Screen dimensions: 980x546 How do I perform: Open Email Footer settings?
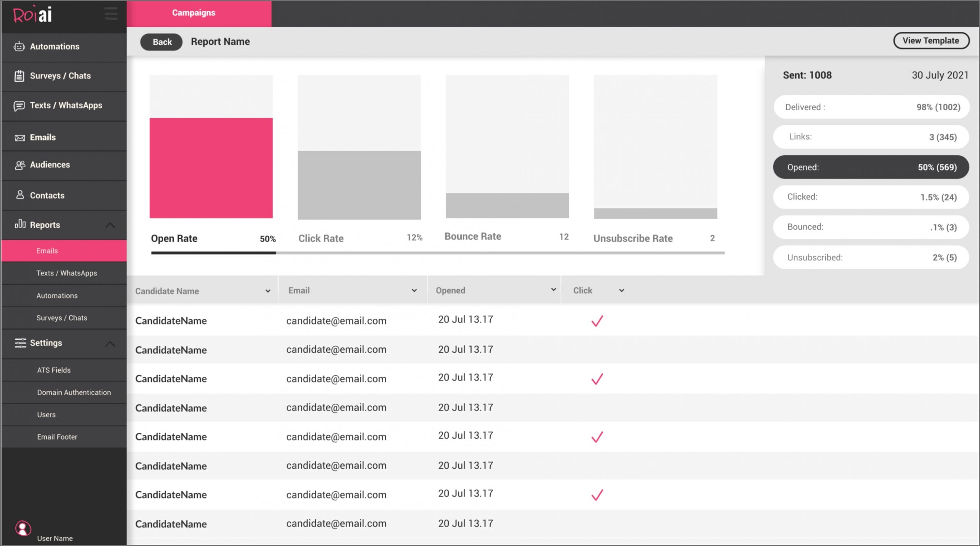(x=64, y=437)
